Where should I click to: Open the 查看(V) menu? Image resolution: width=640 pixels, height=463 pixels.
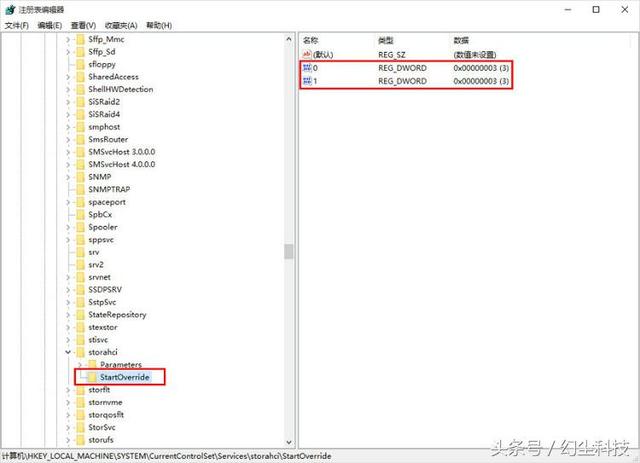coord(83,25)
